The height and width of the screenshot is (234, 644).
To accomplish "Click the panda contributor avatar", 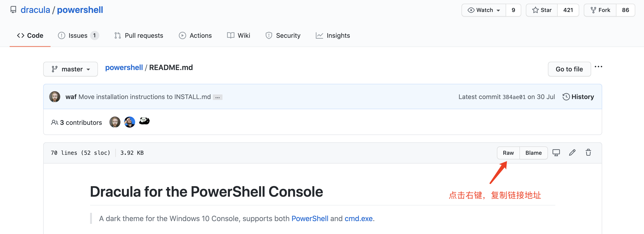I will point(144,121).
